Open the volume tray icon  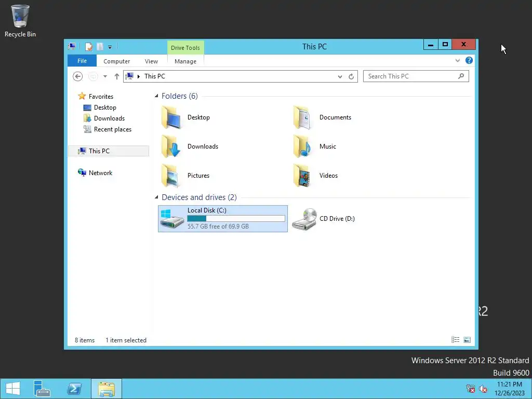pyautogui.click(x=483, y=389)
